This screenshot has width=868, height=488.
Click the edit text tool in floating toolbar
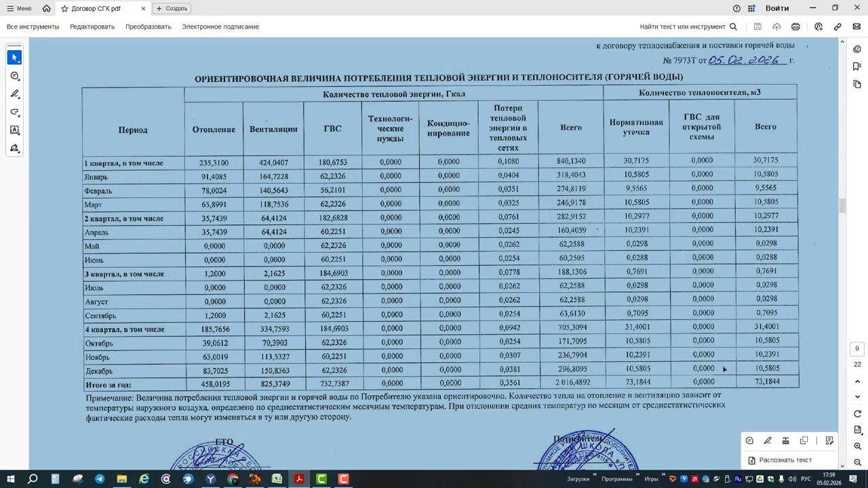[785, 441]
